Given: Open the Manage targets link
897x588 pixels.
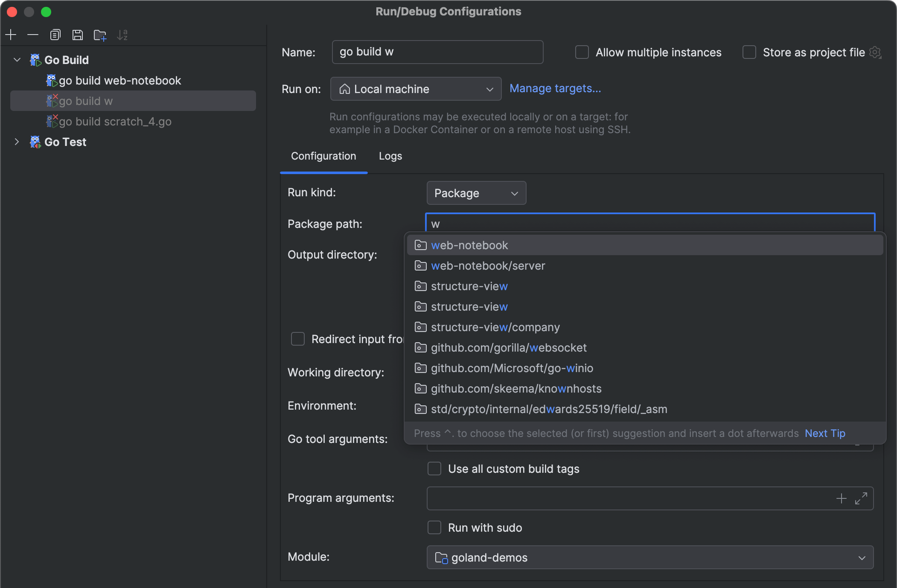Looking at the screenshot, I should coord(555,88).
